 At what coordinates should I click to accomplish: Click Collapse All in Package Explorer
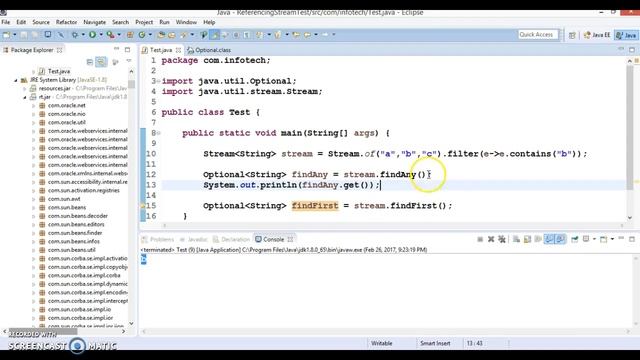(x=90, y=62)
